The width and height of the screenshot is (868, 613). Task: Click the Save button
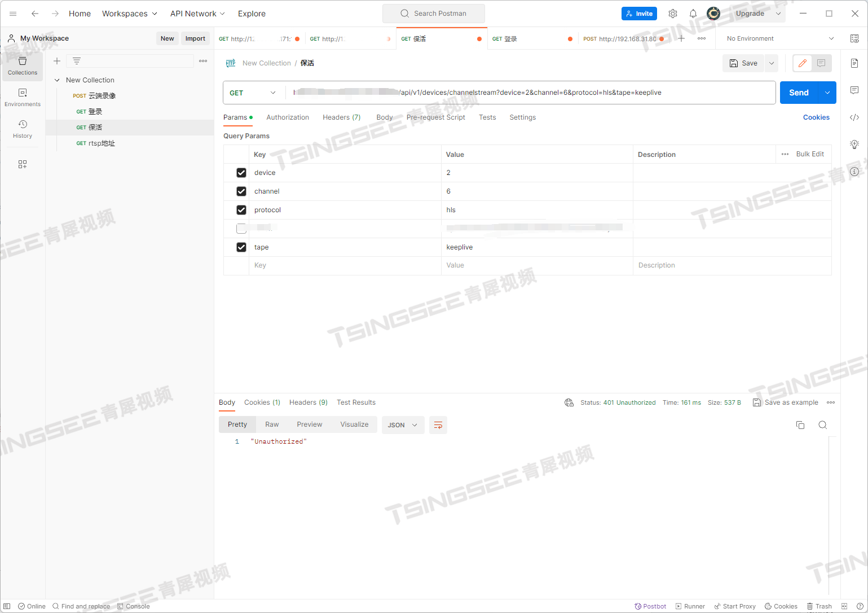tap(743, 63)
